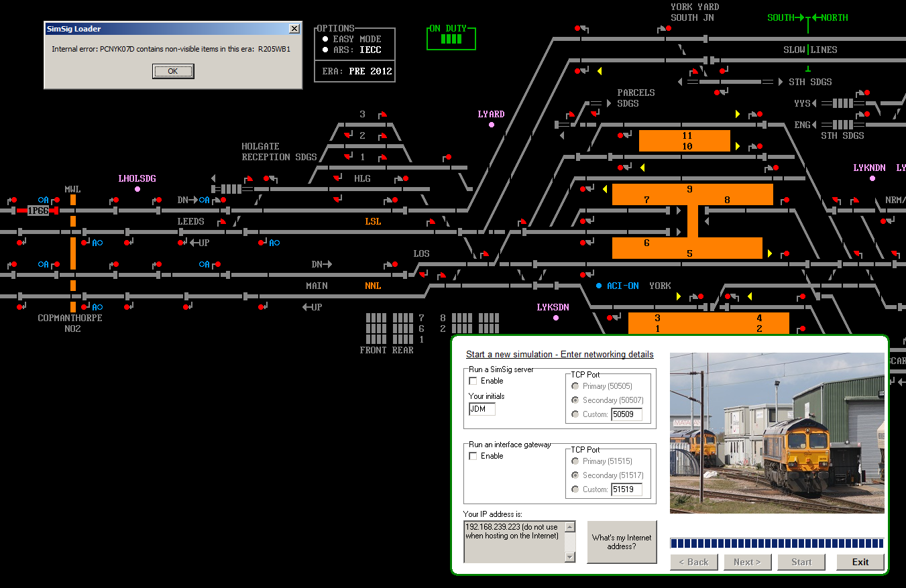Select Secondary (51517) gateway port radio

click(575, 475)
